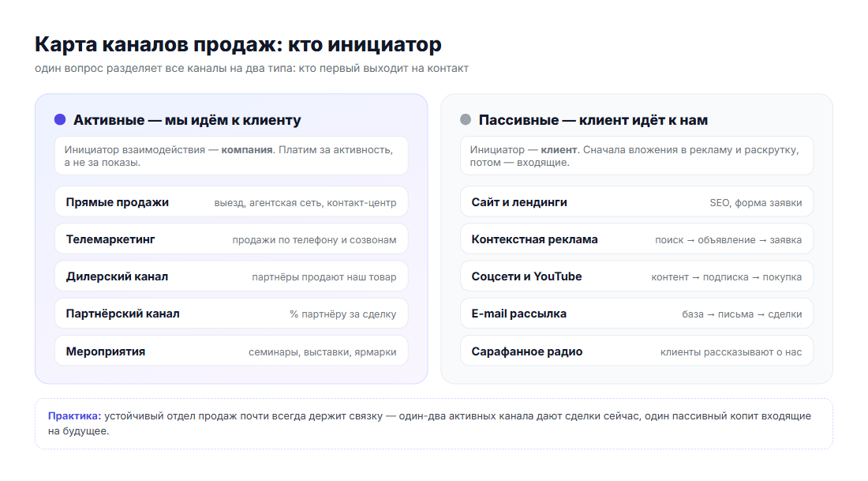Click the bold word 'компания'
This screenshot has height=481, width=868.
click(247, 149)
